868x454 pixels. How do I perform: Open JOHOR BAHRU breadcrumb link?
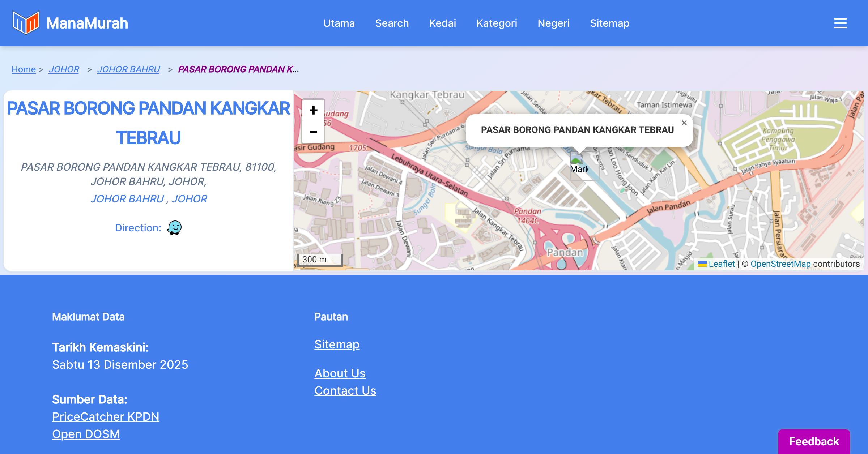[128, 69]
